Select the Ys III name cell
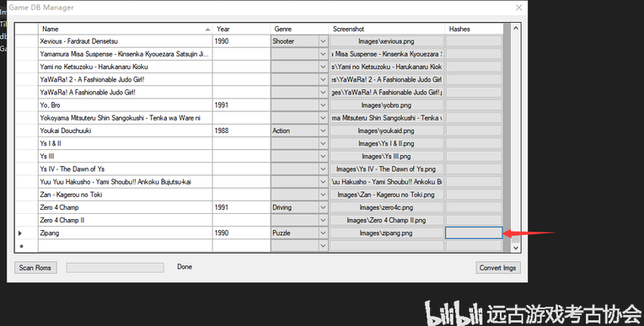644x326 pixels. 126,156
